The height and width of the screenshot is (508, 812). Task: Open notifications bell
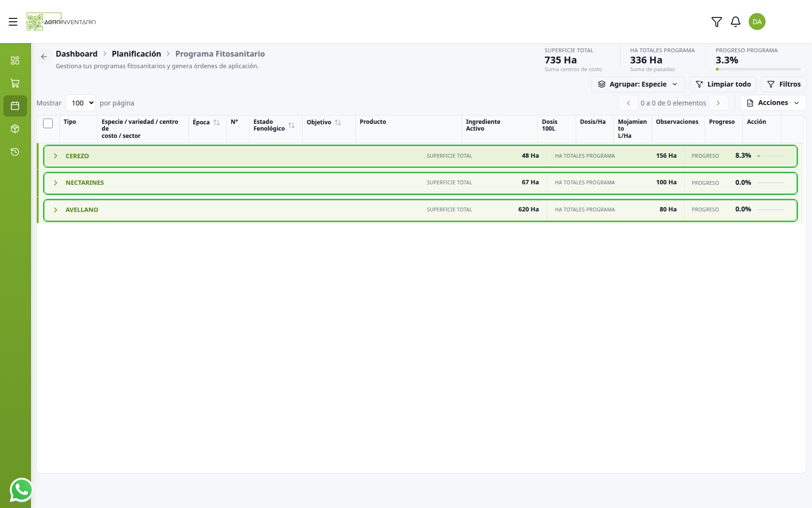tap(736, 22)
